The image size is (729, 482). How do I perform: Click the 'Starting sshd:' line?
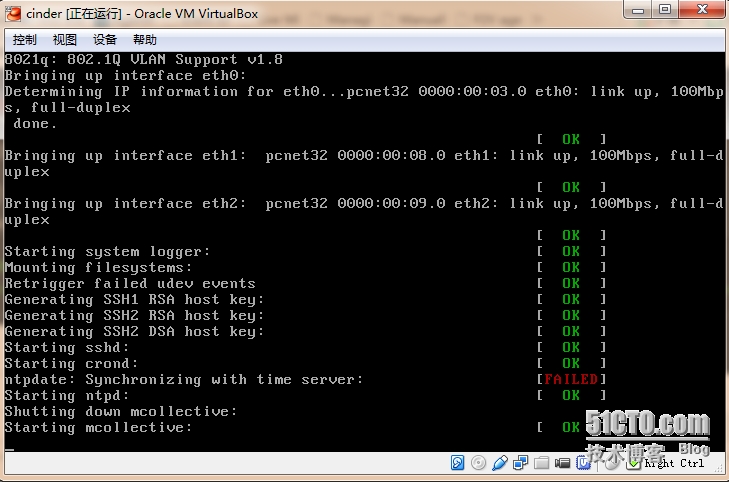coord(67,347)
